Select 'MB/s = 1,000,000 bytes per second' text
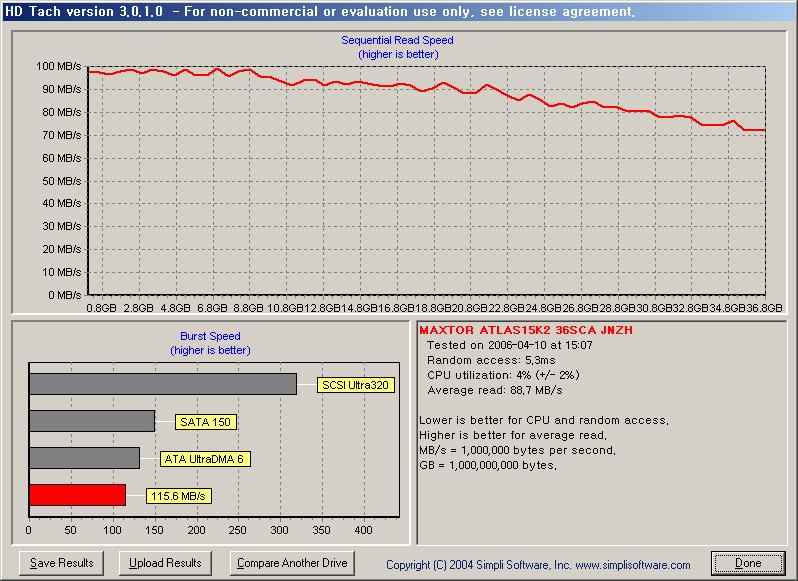This screenshot has height=581, width=798. click(517, 450)
